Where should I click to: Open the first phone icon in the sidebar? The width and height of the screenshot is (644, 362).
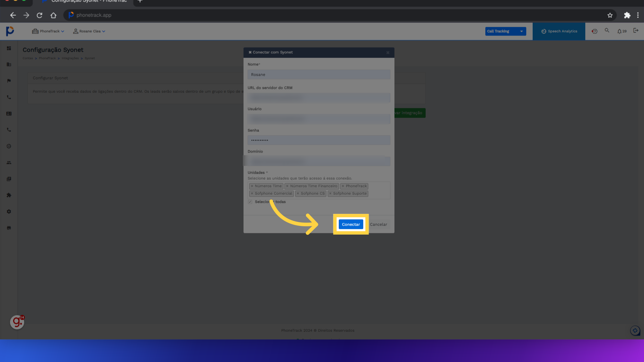pos(9,97)
